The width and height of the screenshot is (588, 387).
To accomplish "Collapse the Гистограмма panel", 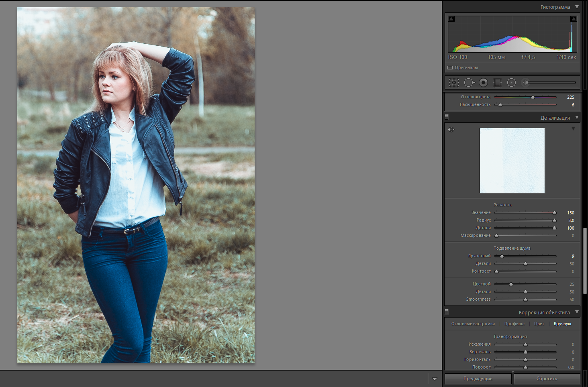I will click(x=577, y=7).
